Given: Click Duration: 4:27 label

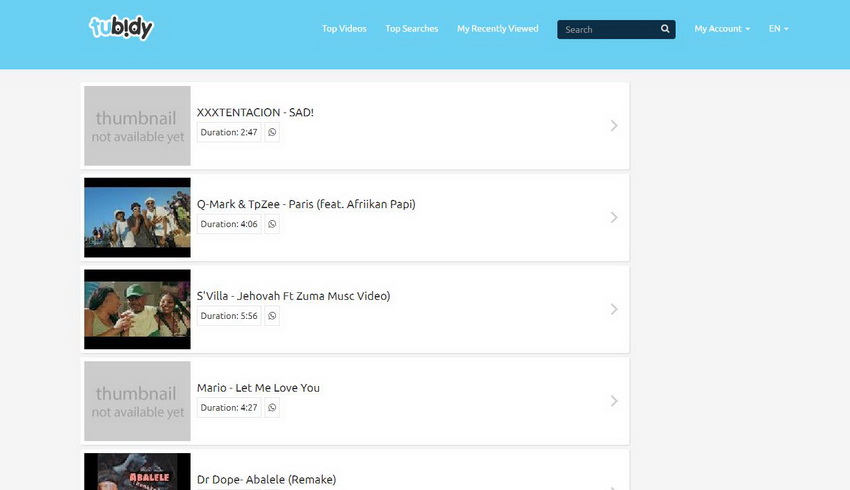Looking at the screenshot, I should 229,408.
